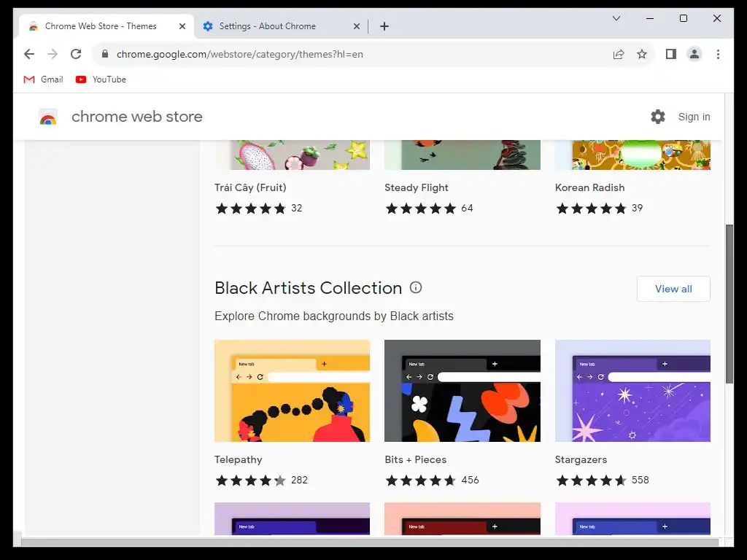Click Korean Radish star rating 39
The height and width of the screenshot is (560, 747).
tap(600, 208)
